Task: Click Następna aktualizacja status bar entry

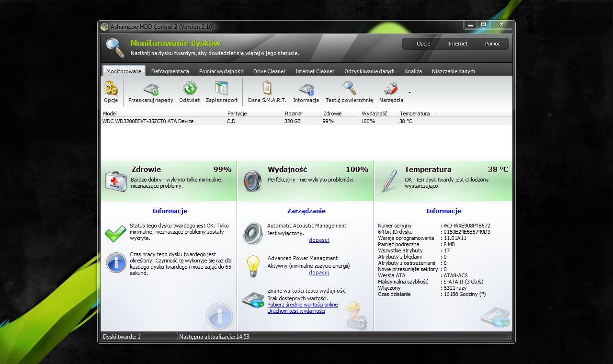Action: pyautogui.click(x=215, y=337)
